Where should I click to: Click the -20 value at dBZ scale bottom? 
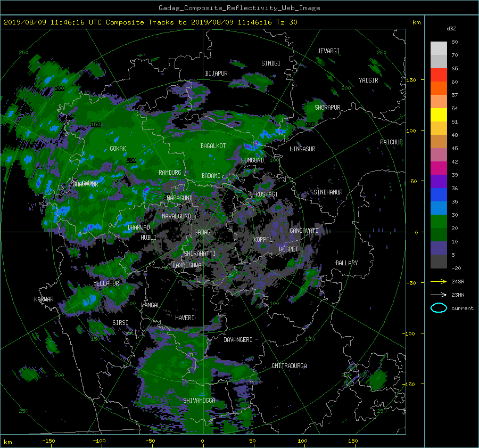(456, 268)
